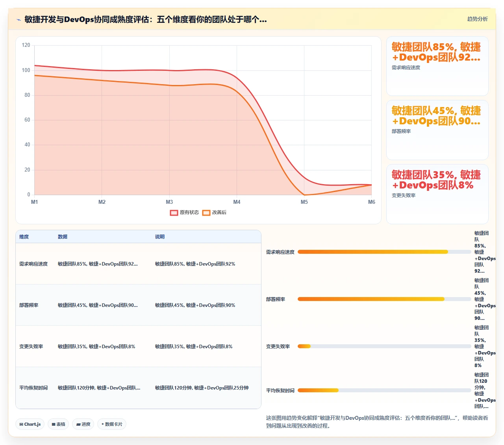Open the 部署频率 data card
The width and height of the screenshot is (504, 445).
[x=437, y=130]
